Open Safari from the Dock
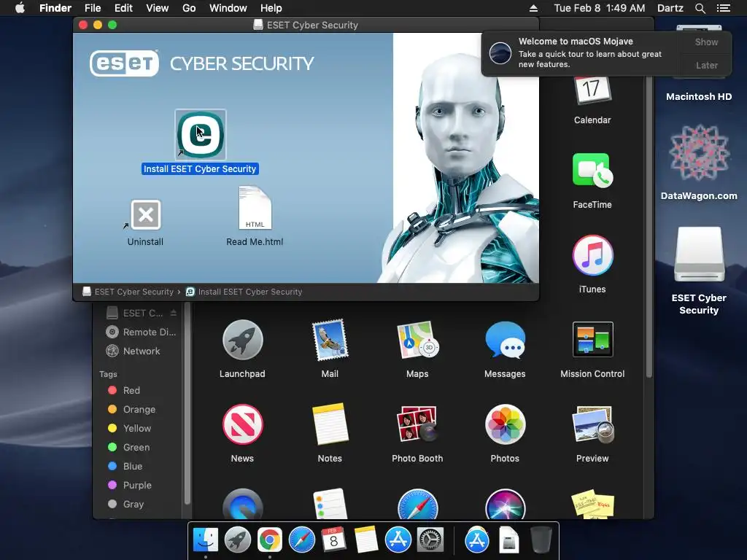The image size is (747, 560). pos(301,540)
